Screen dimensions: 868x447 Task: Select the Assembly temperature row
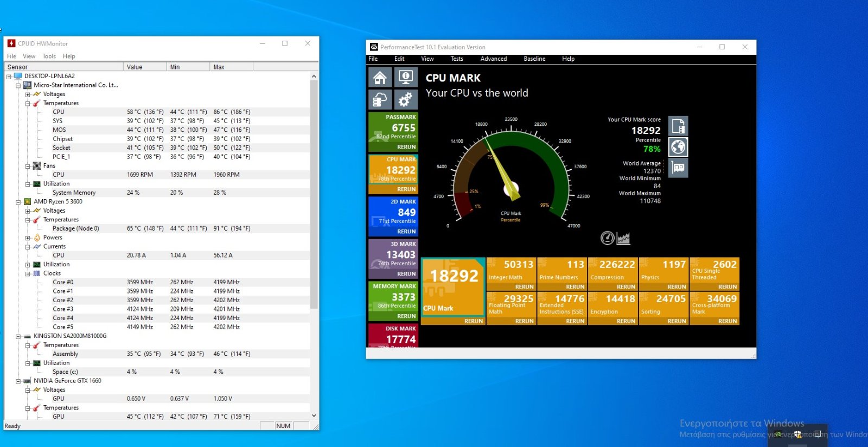click(x=158, y=354)
